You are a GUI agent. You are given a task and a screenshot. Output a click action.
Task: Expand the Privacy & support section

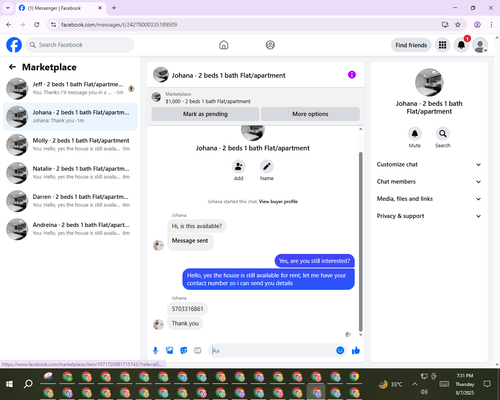coord(429,216)
